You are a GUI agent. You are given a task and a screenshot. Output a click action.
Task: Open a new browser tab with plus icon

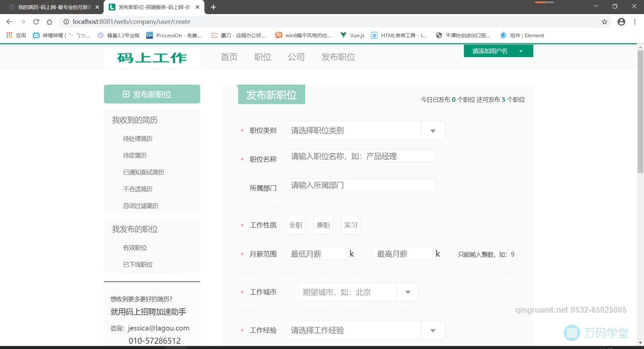(213, 7)
